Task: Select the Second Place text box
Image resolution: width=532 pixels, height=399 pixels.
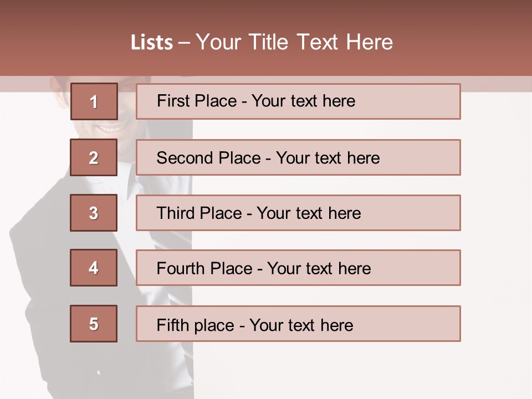Action: pos(298,157)
